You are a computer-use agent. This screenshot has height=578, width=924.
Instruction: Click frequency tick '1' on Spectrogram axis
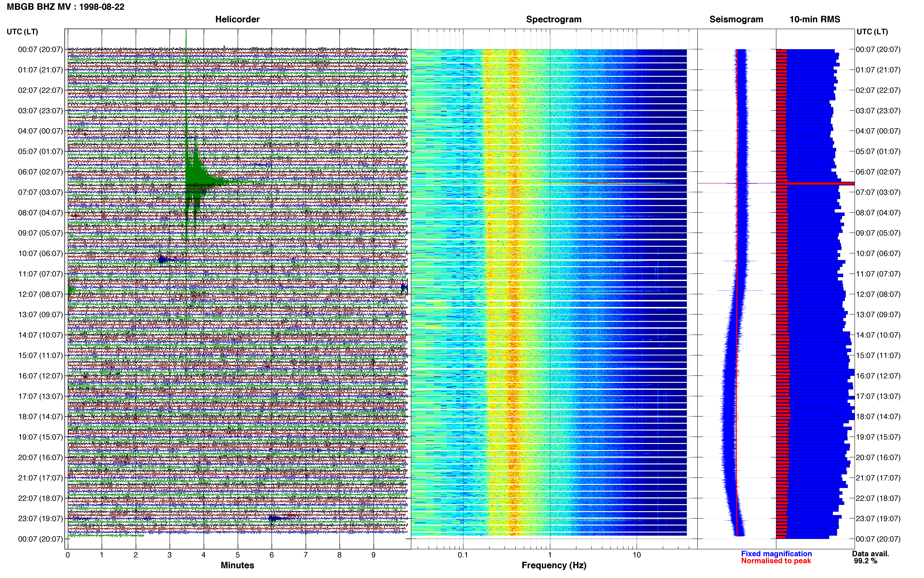click(x=550, y=555)
